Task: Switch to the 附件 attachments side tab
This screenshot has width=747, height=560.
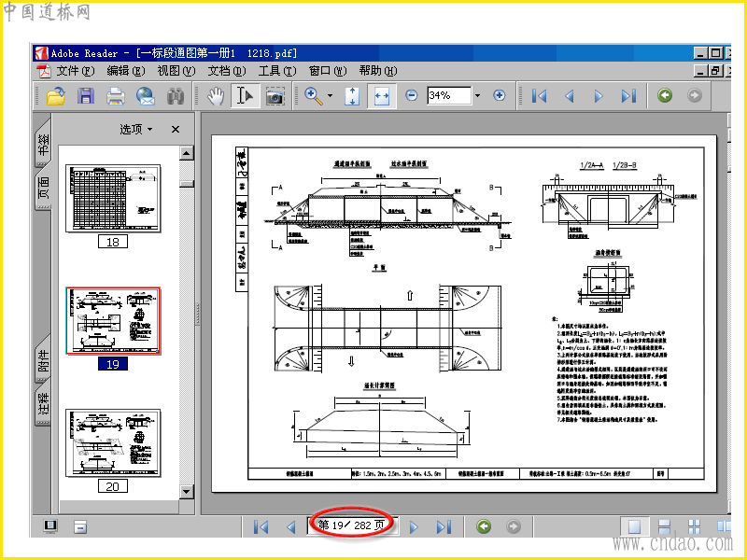Action: pos(43,360)
